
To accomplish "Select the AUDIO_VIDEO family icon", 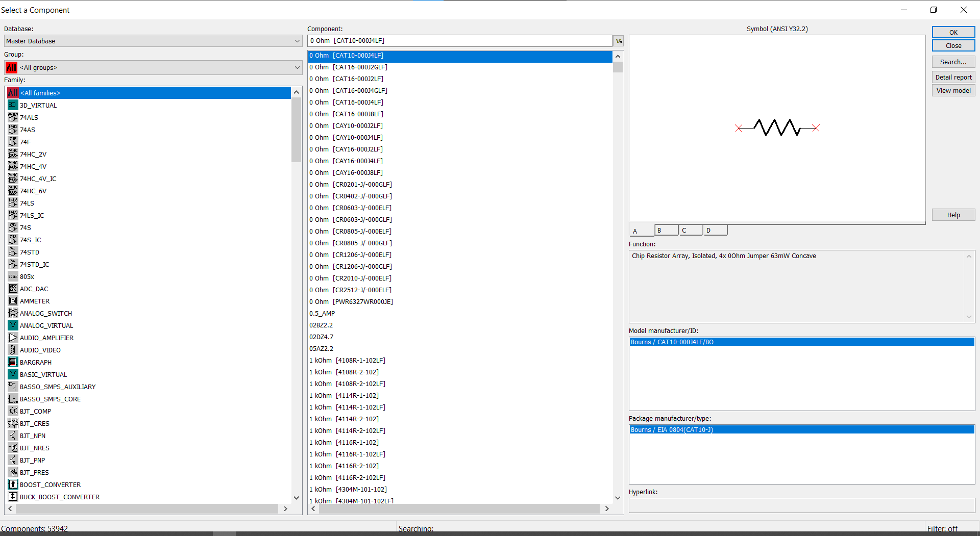I will pyautogui.click(x=13, y=350).
